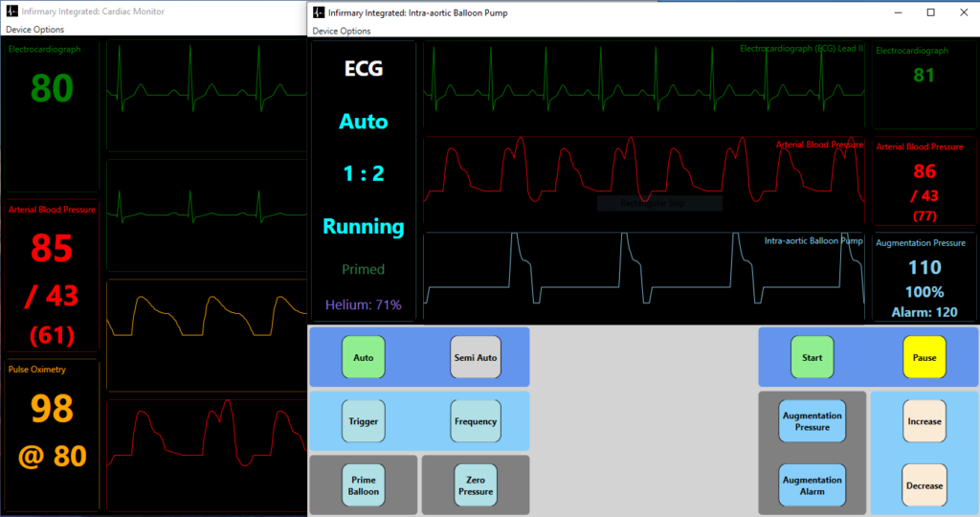Click the Arterial Blood Pressure waveform in Balloon Pump

pyautogui.click(x=644, y=181)
